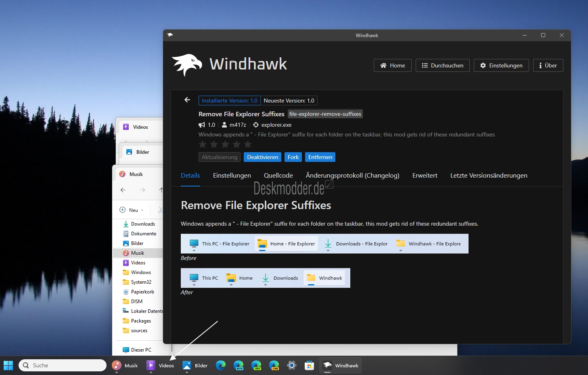Image resolution: width=588 pixels, height=375 pixels.
Task: Select the Details tab
Action: (190, 175)
